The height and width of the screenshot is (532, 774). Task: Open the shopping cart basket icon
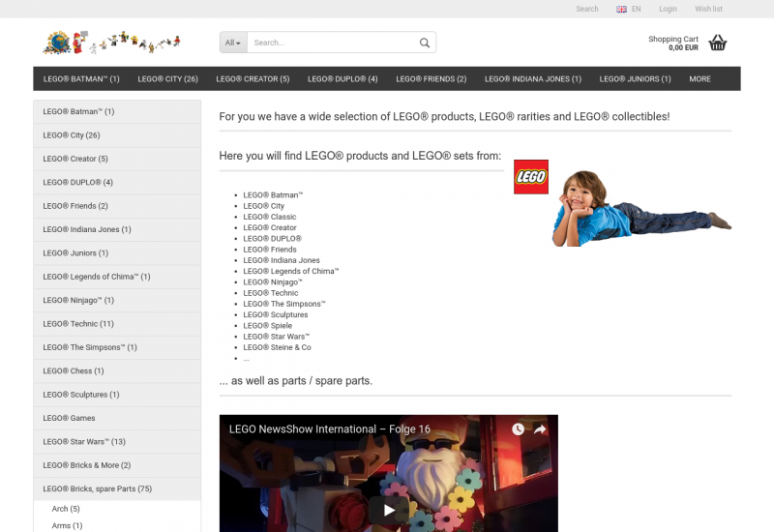(717, 43)
